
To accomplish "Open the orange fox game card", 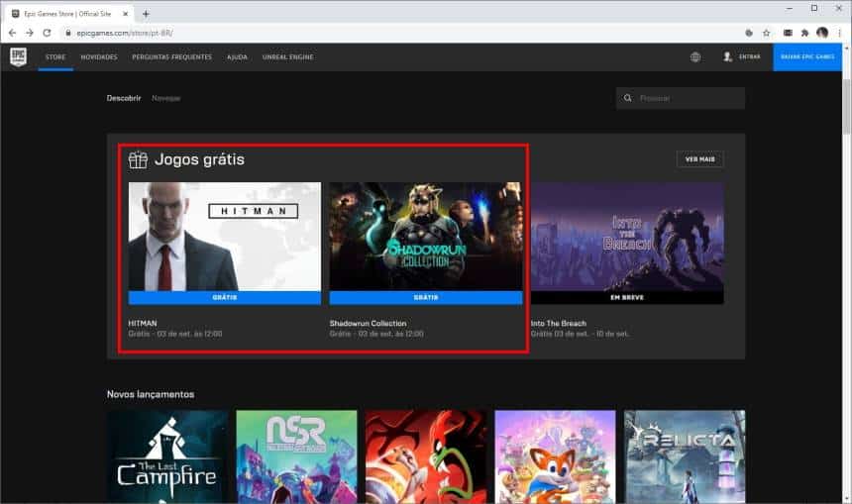I will click(x=556, y=456).
